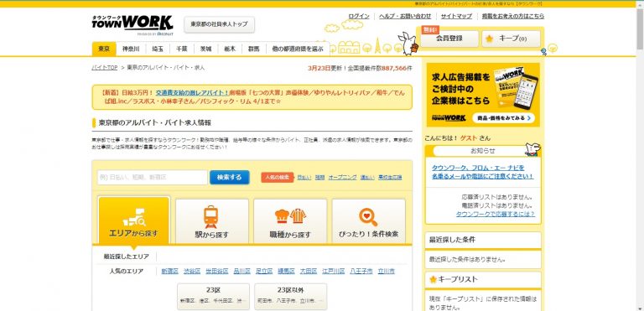Expand the 23区 area box

[213, 296]
